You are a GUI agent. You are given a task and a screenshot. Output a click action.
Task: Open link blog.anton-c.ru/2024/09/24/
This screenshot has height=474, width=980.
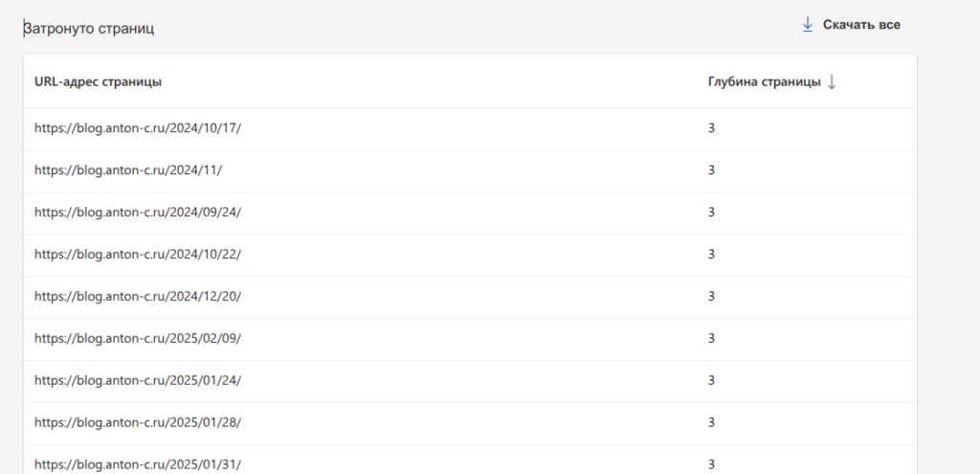click(138, 213)
